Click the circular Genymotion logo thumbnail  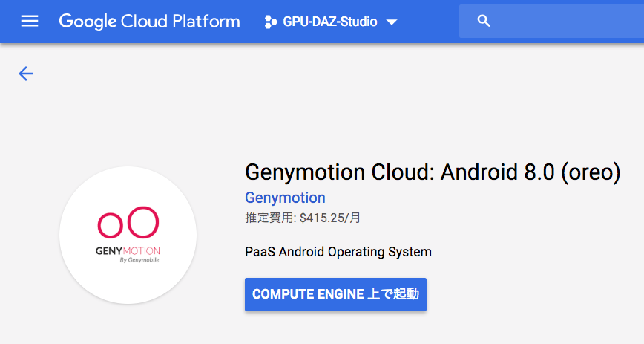(x=128, y=236)
